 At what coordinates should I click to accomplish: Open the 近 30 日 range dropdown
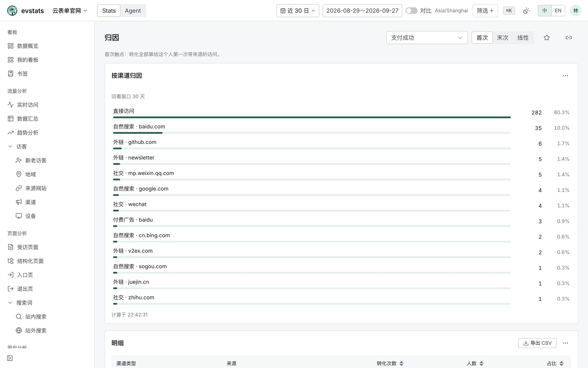point(298,11)
